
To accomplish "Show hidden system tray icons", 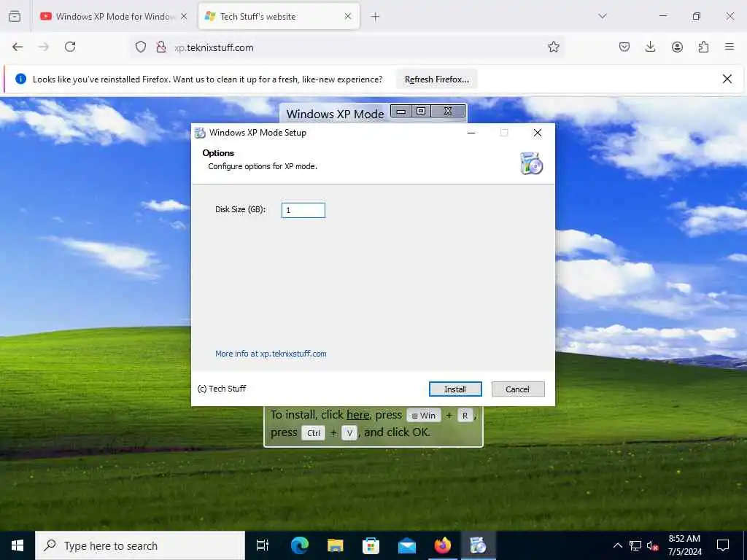I will [x=617, y=545].
